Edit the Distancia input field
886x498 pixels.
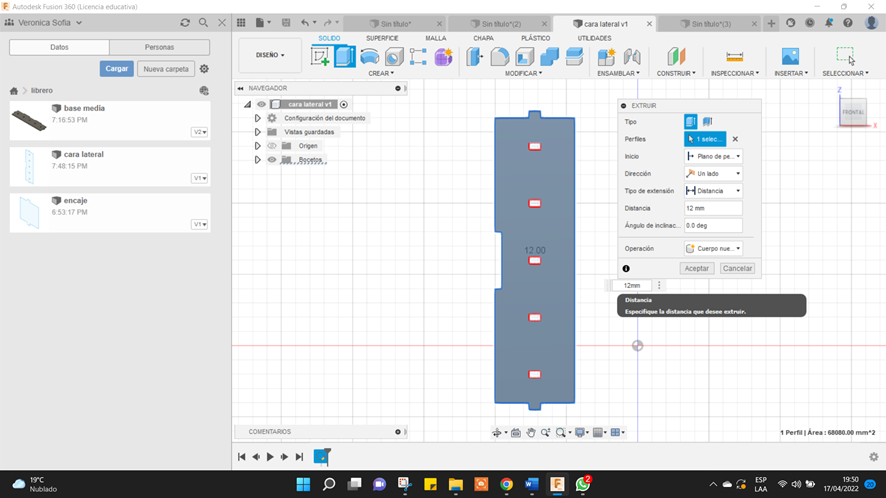(x=713, y=208)
